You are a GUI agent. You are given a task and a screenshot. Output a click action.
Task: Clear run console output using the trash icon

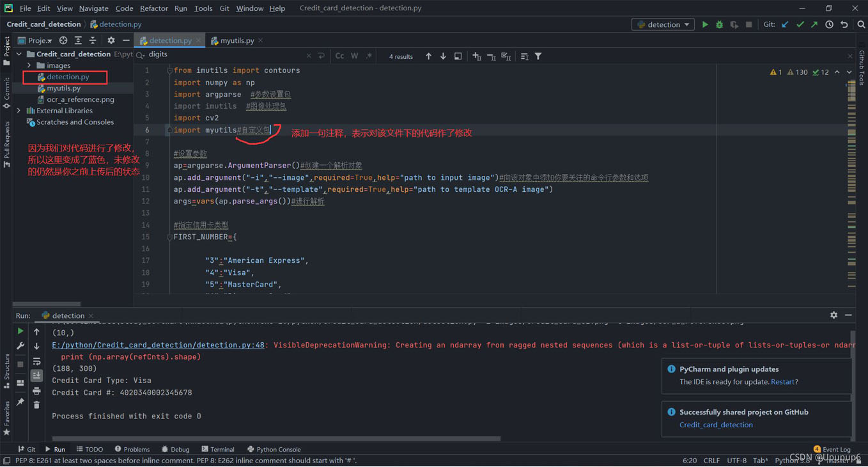coord(36,404)
